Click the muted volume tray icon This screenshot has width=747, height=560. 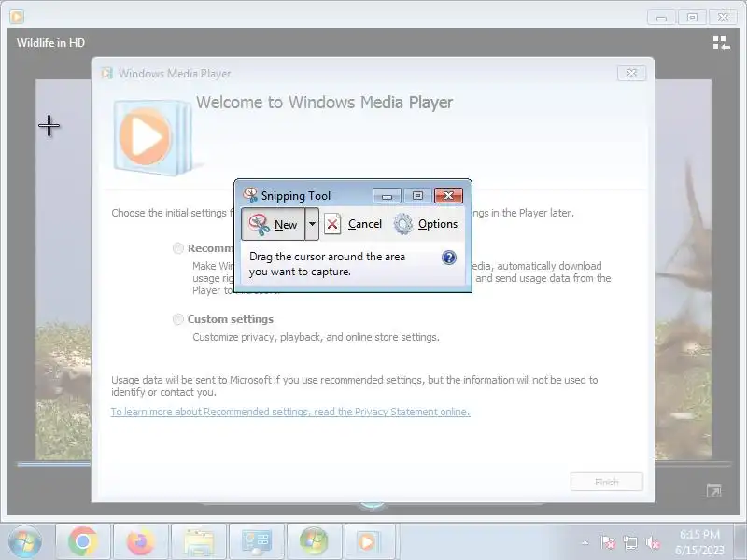coord(652,542)
